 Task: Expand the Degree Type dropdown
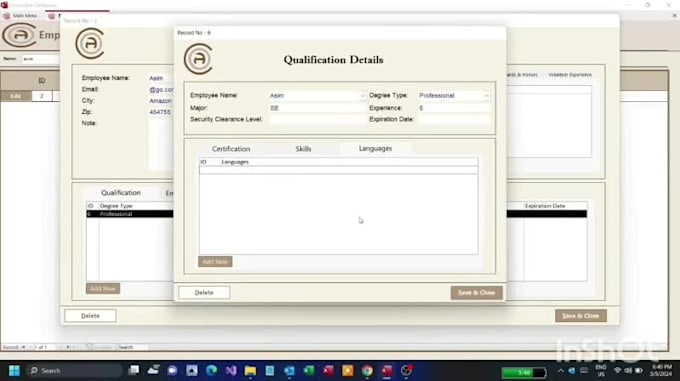pyautogui.click(x=487, y=95)
